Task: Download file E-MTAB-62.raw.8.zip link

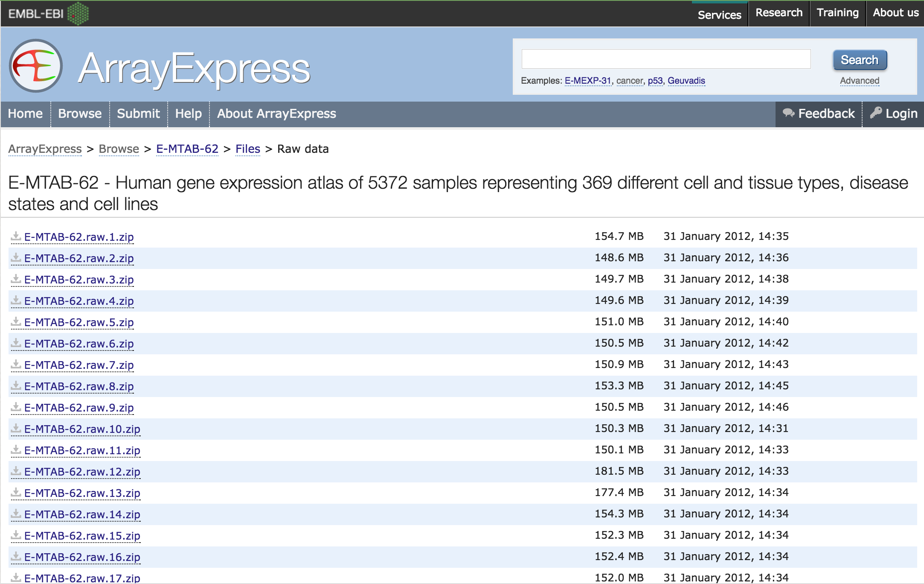Action: pos(79,386)
